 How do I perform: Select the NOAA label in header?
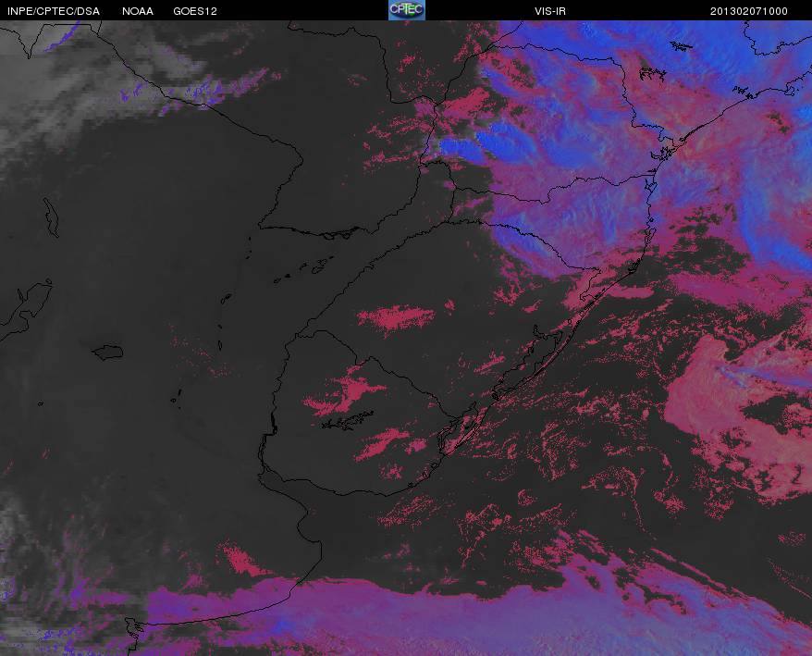137,11
